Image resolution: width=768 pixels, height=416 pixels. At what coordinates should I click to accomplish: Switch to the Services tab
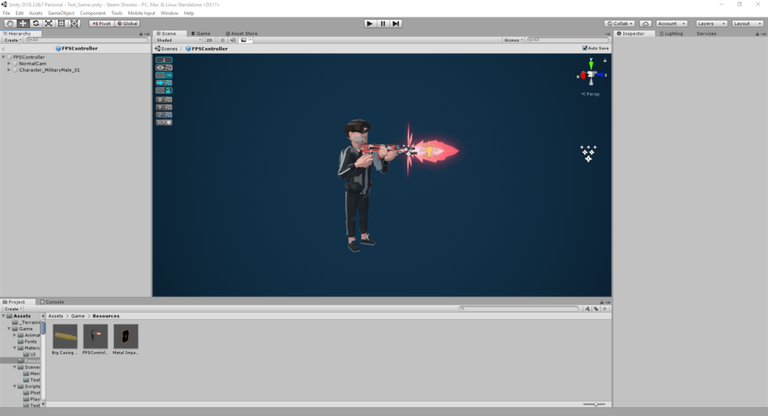click(706, 33)
